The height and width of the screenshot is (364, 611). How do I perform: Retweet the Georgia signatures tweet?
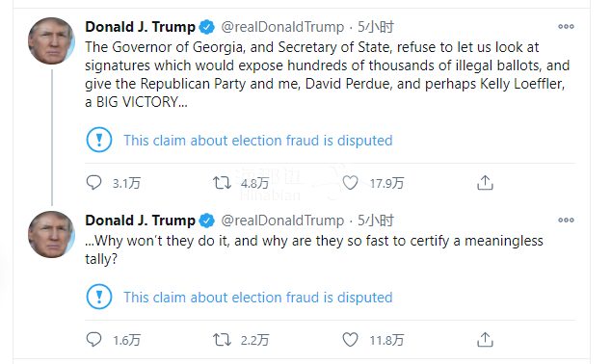[222, 183]
